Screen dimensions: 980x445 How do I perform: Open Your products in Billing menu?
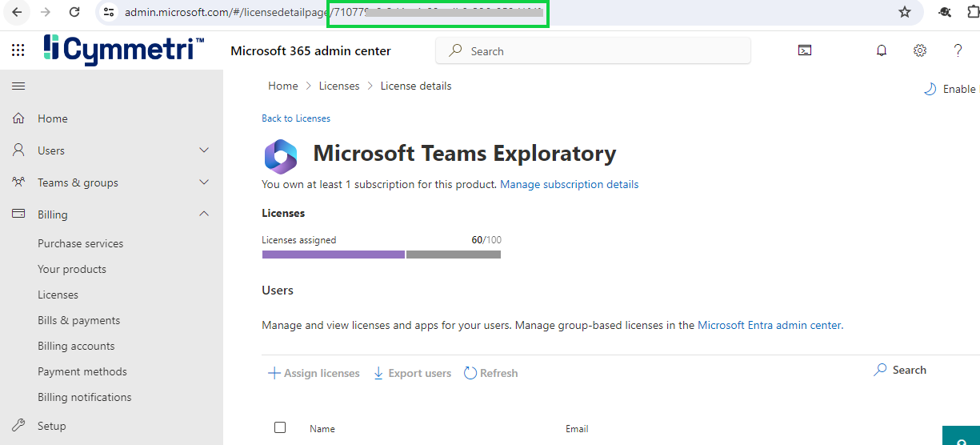[72, 269]
